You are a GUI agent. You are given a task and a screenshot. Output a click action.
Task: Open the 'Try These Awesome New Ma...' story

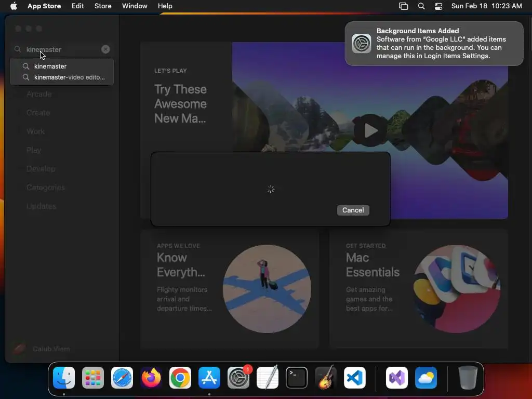click(180, 104)
